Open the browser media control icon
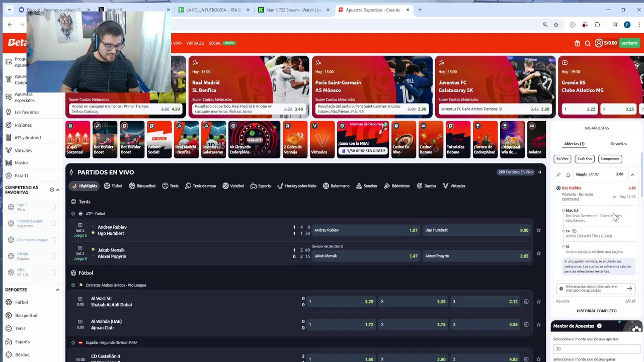This screenshot has height=362, width=644. click(615, 25)
